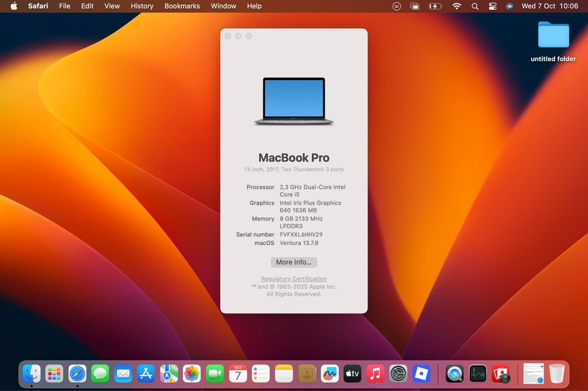Screen dimensions: 588x391
Task: Open Finder from the Dock
Action: [32, 373]
